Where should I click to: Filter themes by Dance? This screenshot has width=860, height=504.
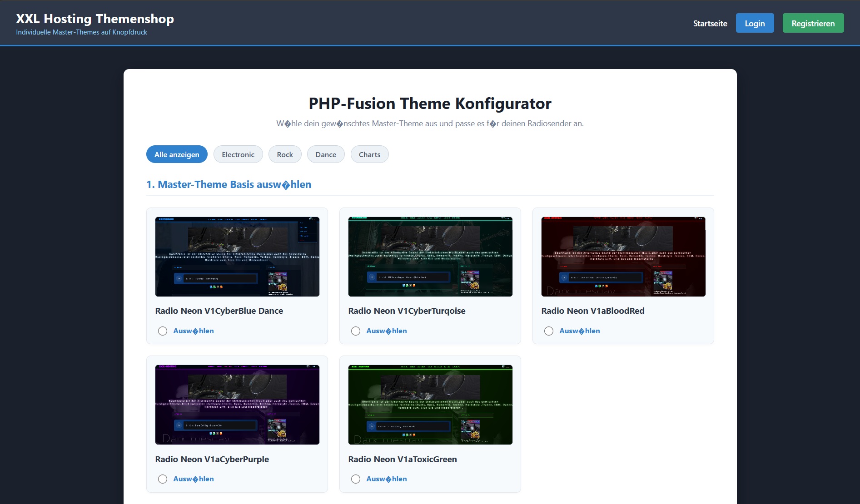(326, 154)
